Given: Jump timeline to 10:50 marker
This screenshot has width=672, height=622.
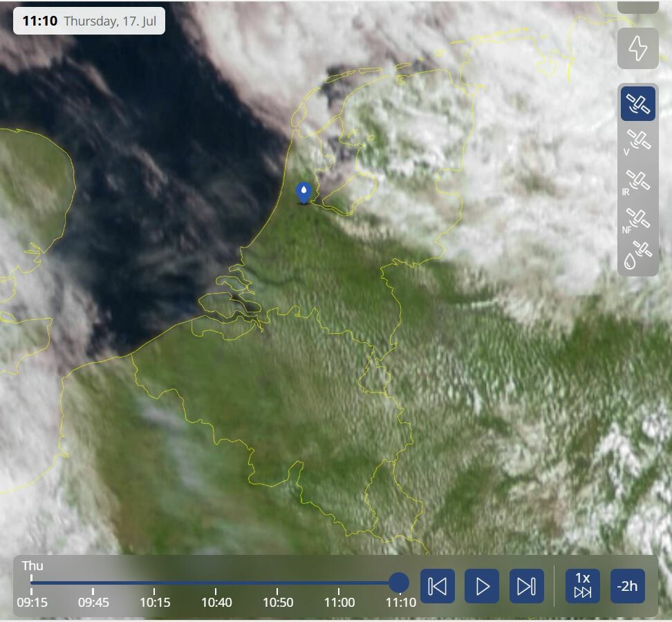Looking at the screenshot, I should click(x=278, y=602).
